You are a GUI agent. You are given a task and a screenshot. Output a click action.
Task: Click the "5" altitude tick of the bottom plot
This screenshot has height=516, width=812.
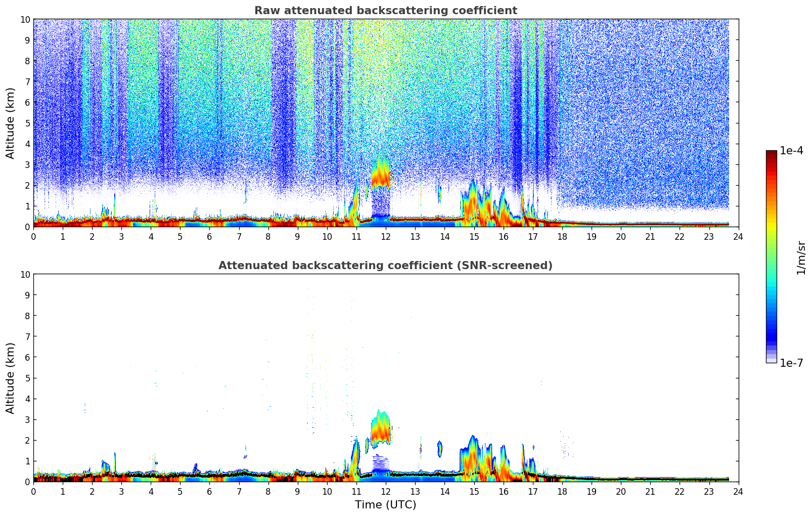point(27,378)
